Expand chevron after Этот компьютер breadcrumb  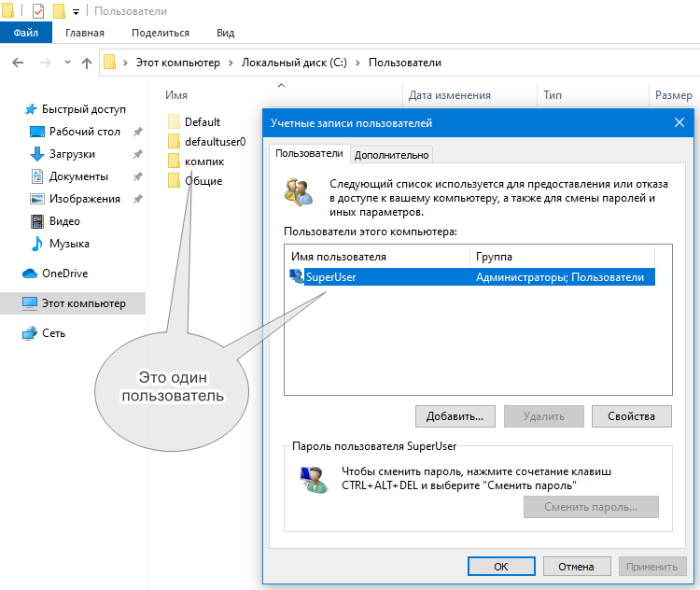tap(231, 63)
